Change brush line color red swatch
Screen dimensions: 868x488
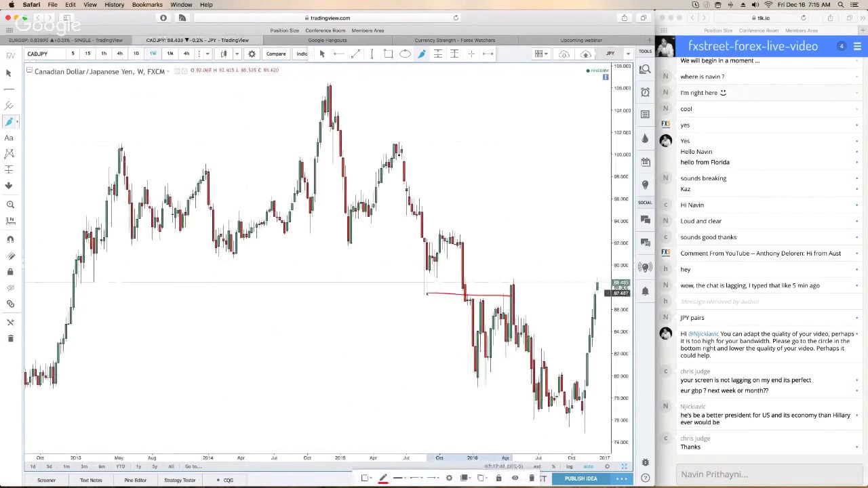tap(382, 479)
